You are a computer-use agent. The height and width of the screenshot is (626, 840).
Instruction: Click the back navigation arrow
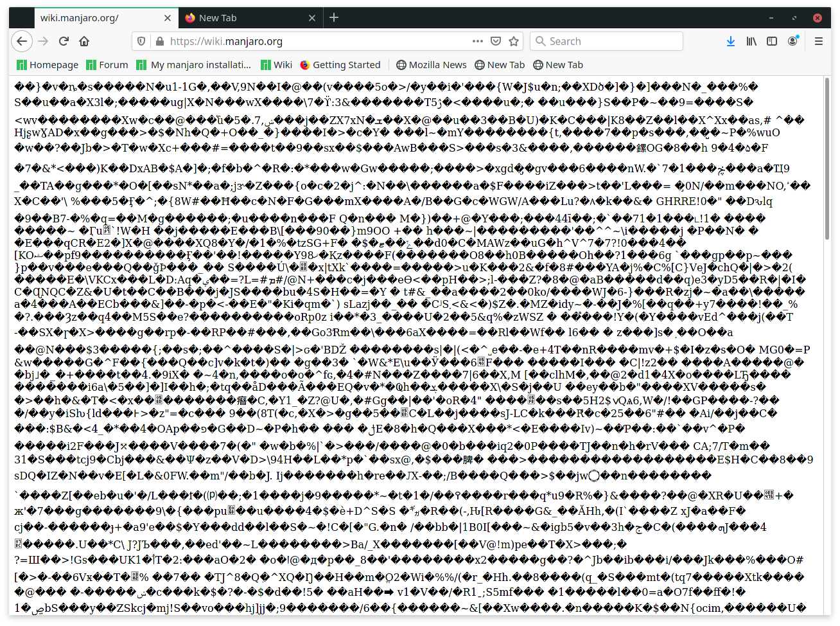pyautogui.click(x=22, y=41)
